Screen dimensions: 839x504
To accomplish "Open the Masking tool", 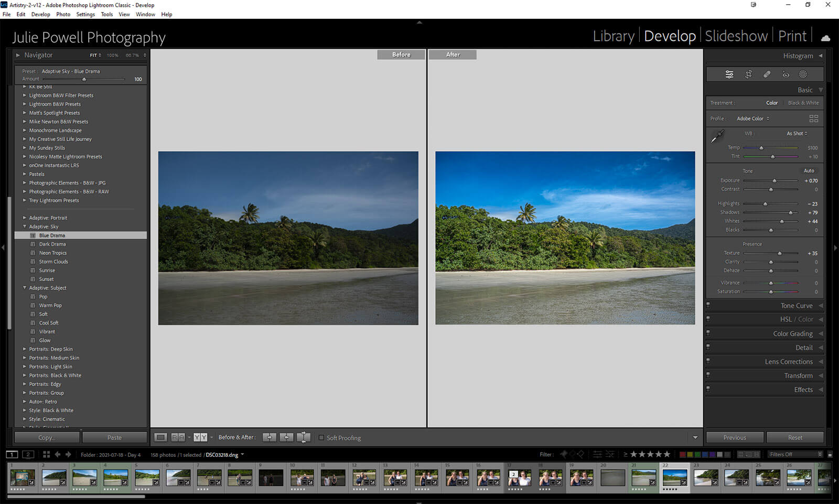I will [x=803, y=74].
